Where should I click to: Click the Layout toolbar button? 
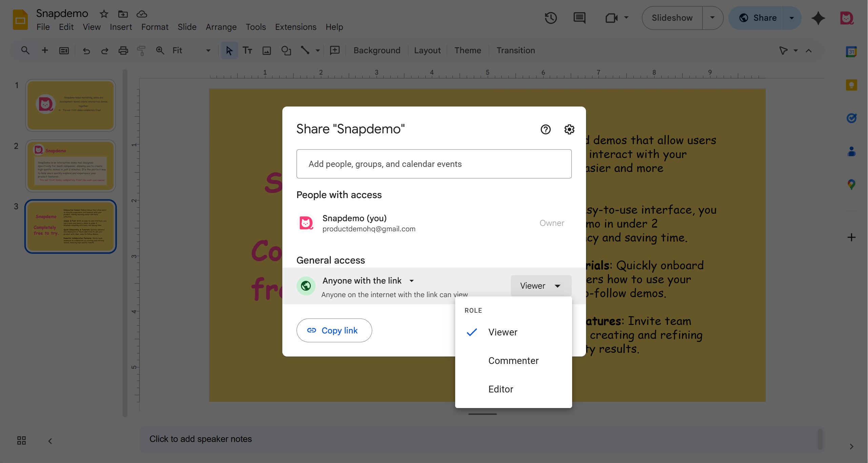point(427,51)
